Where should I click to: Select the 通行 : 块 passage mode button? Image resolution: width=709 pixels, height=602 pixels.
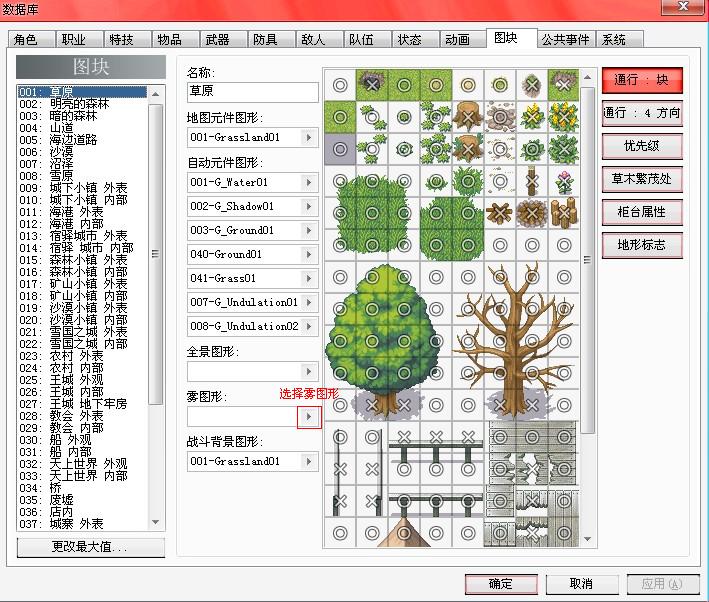(642, 80)
